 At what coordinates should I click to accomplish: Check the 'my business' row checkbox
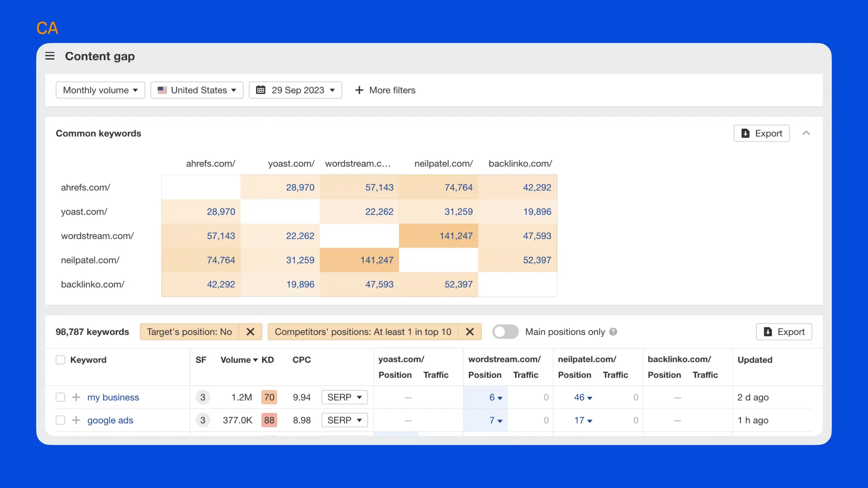tap(61, 397)
